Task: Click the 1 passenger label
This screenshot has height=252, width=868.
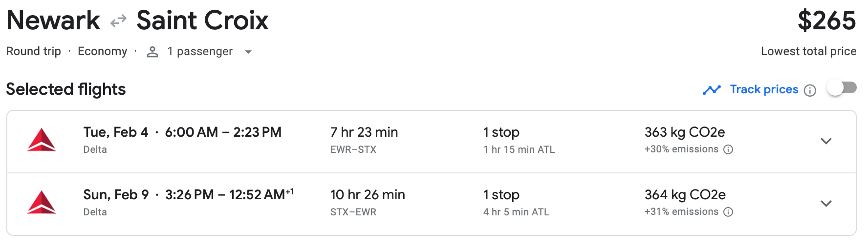Action: (200, 51)
